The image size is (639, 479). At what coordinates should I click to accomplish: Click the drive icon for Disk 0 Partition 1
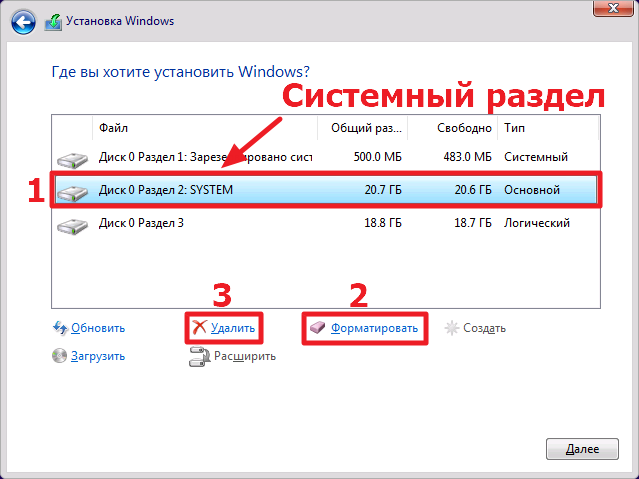click(72, 160)
